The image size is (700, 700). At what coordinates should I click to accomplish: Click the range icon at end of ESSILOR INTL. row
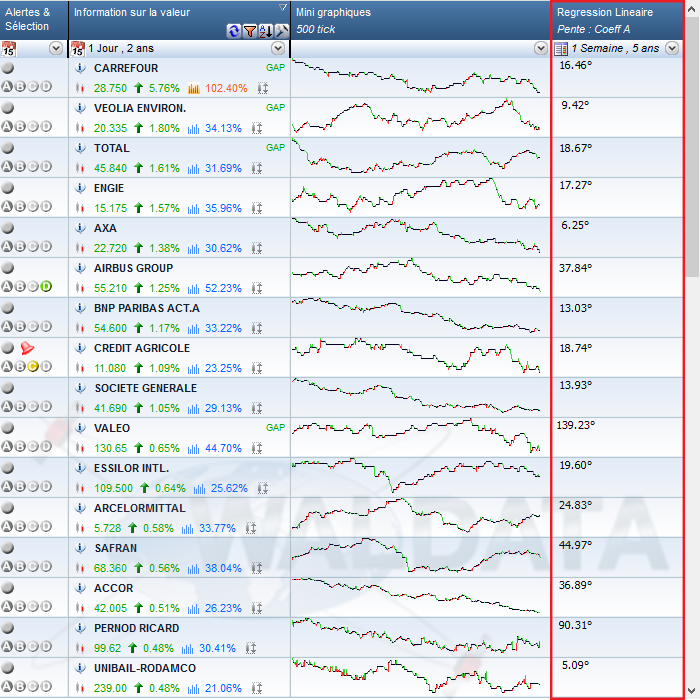click(263, 488)
